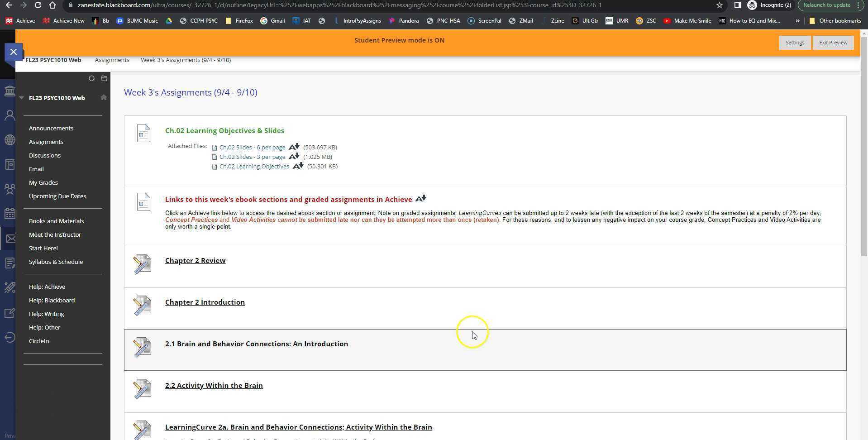Open the Chapter 2 Review assignment link
This screenshot has width=868, height=440.
pyautogui.click(x=195, y=260)
